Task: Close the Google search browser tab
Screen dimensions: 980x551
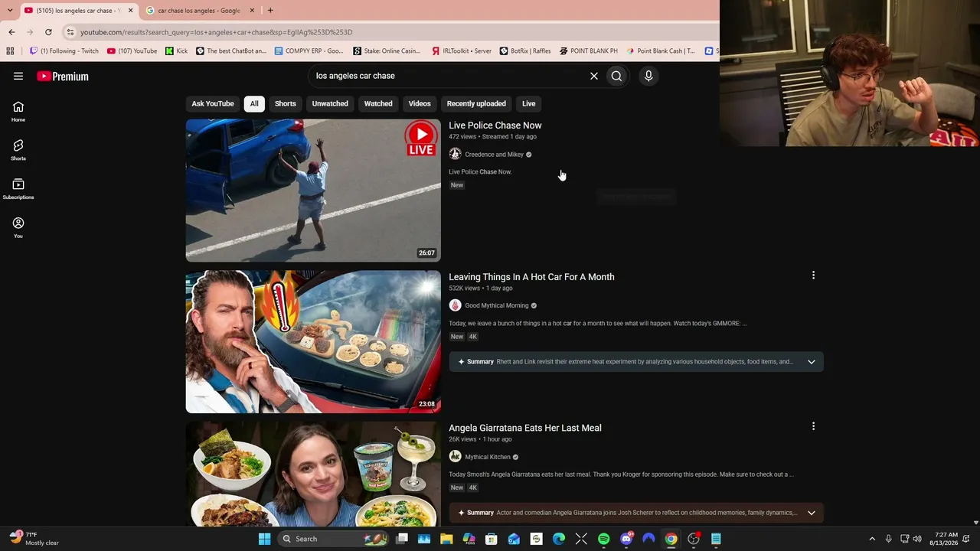Action: coord(252,11)
